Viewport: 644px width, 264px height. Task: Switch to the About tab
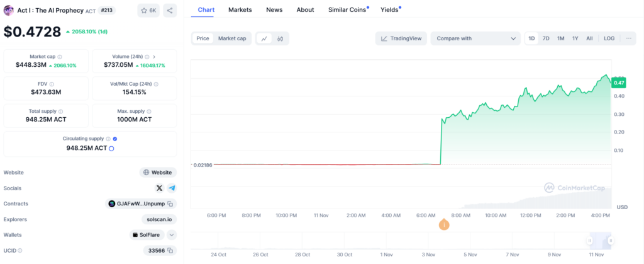(305, 9)
